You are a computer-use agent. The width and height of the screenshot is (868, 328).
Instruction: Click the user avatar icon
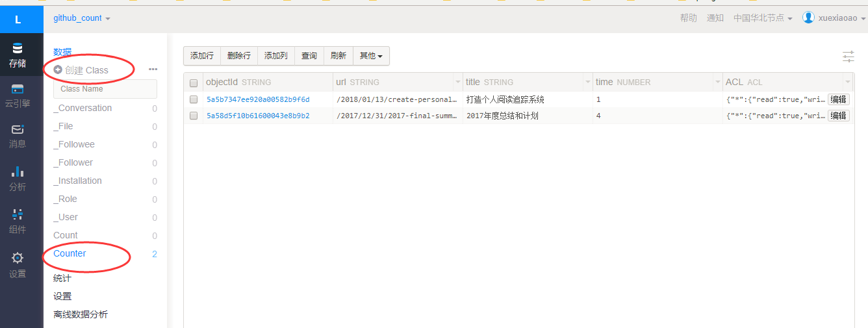click(x=808, y=18)
